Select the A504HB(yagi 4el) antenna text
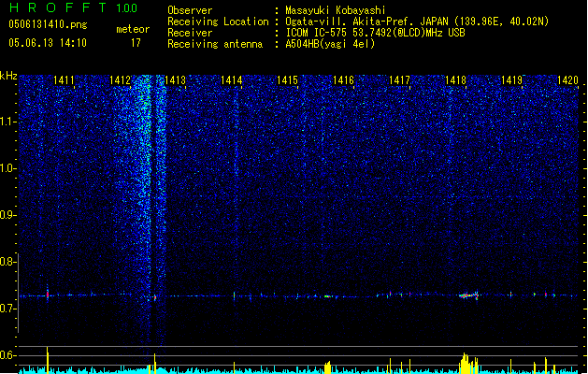588x374 pixels. tap(330, 44)
